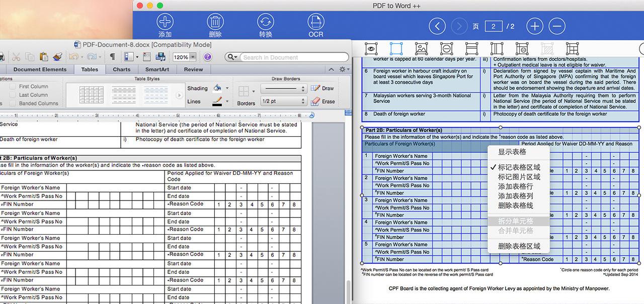Start OCR with the OCR icon
644x304 pixels.
click(316, 22)
